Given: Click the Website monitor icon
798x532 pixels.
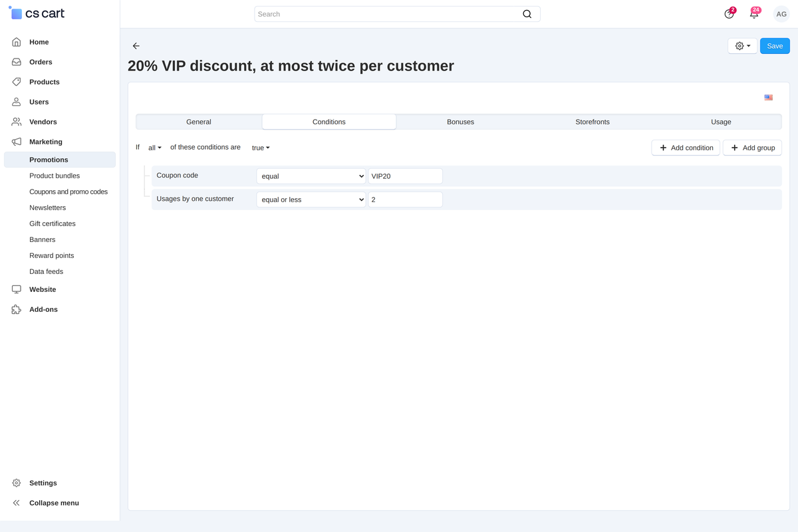Looking at the screenshot, I should tap(17, 289).
